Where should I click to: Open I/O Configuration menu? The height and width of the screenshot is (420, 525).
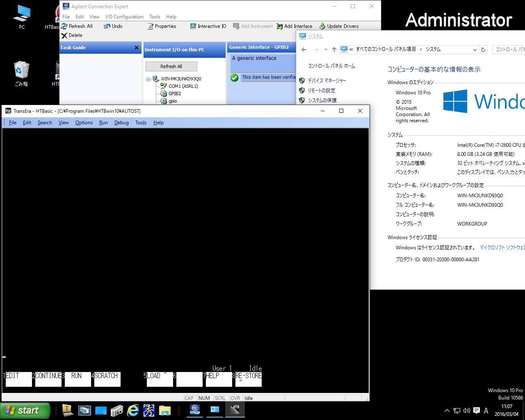click(x=124, y=17)
